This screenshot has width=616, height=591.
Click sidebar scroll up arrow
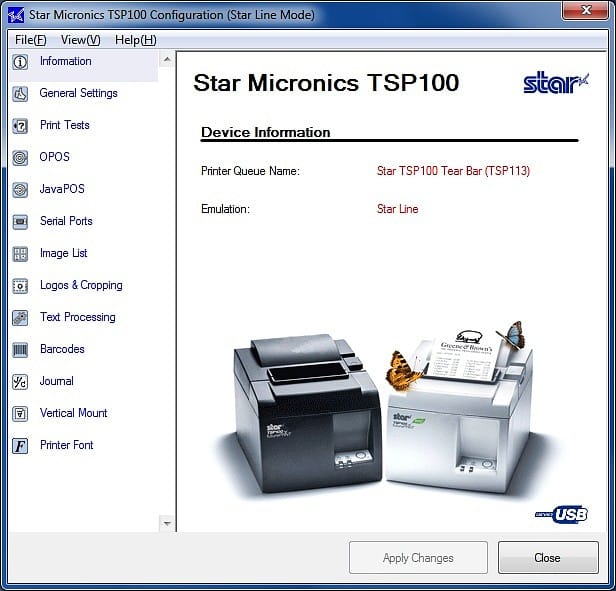pos(167,60)
